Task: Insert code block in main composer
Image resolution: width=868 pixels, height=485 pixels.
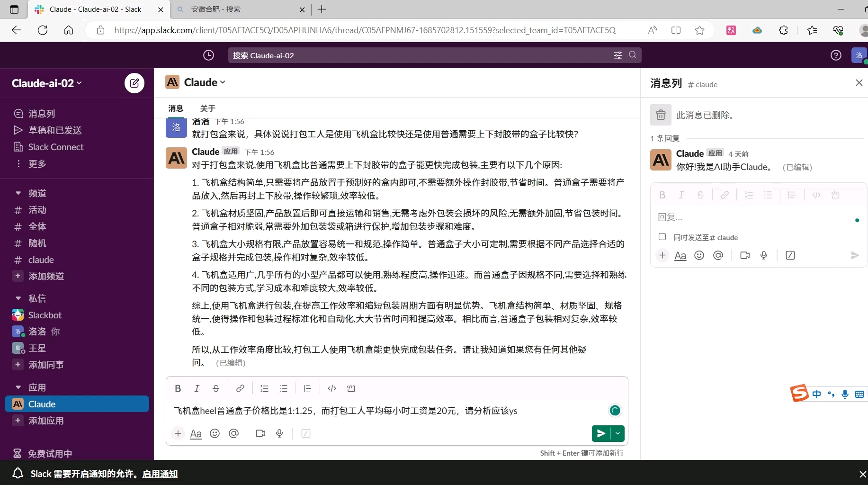Action: click(351, 388)
